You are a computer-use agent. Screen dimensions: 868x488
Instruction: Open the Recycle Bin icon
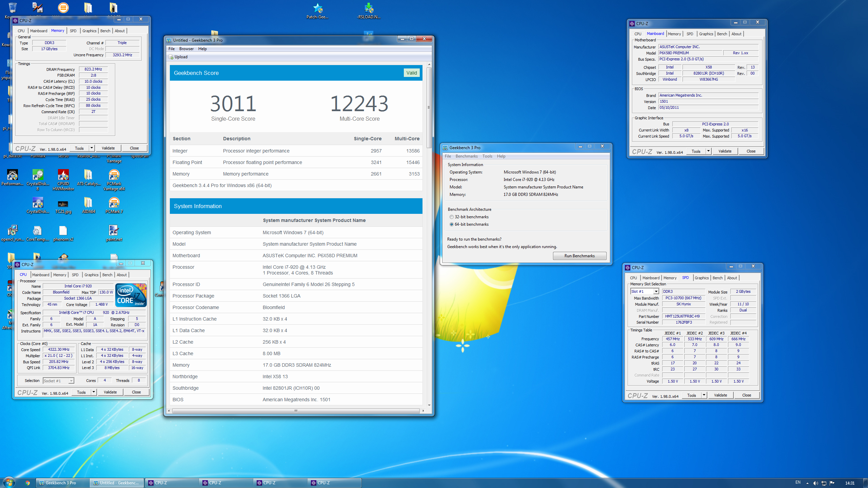13,7
